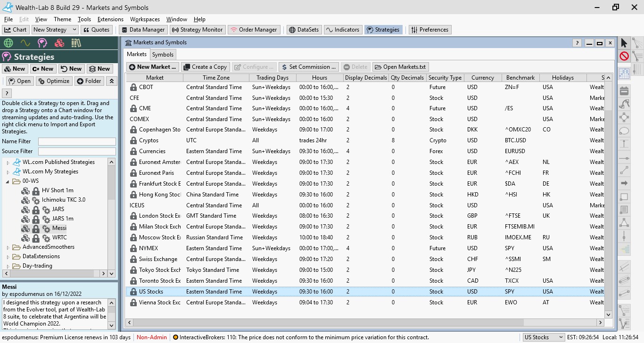Open Order Manager from toolbar

[x=254, y=30]
